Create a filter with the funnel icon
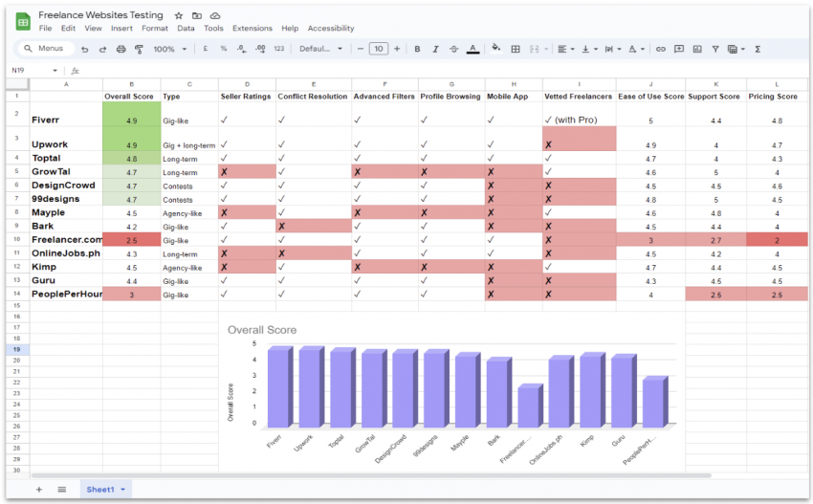This screenshot has height=504, width=813. tap(715, 49)
